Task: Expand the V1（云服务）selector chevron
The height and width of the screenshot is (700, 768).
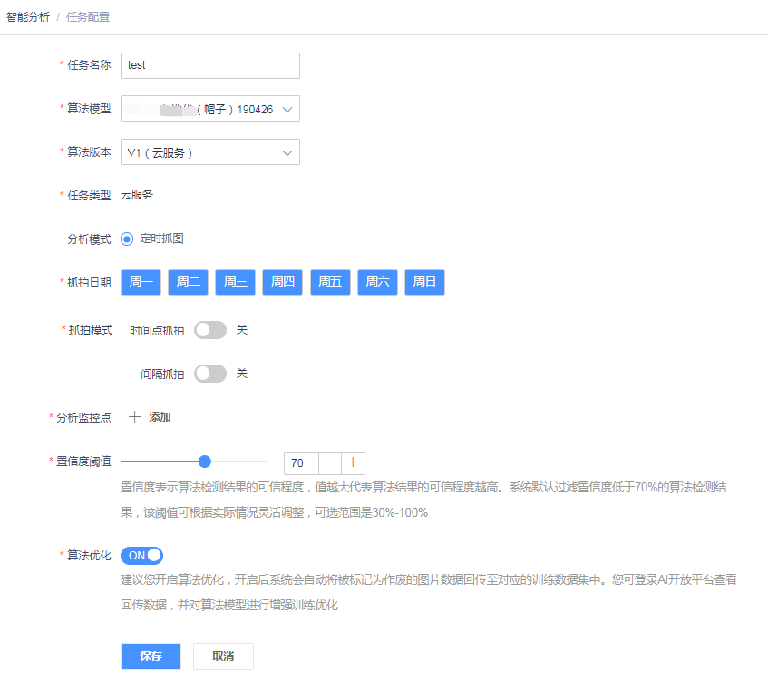Action: pos(288,151)
